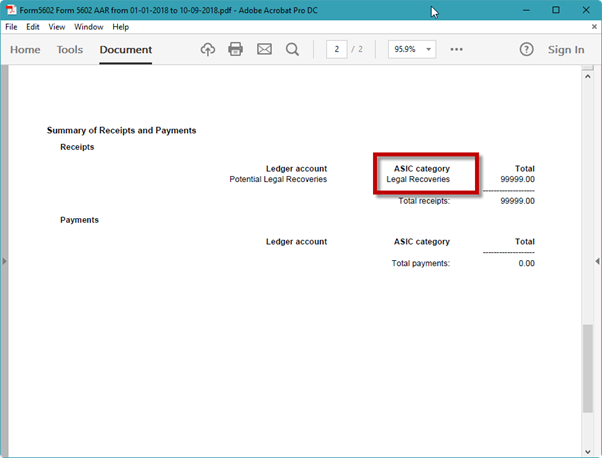
Task: Open the search magnifier tool
Action: (292, 49)
